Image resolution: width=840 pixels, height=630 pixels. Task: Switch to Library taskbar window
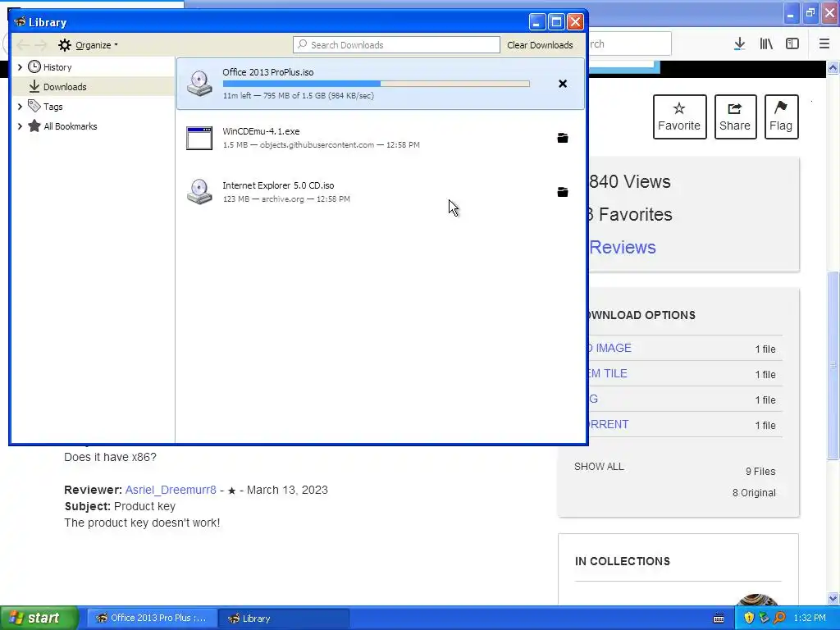pyautogui.click(x=284, y=619)
